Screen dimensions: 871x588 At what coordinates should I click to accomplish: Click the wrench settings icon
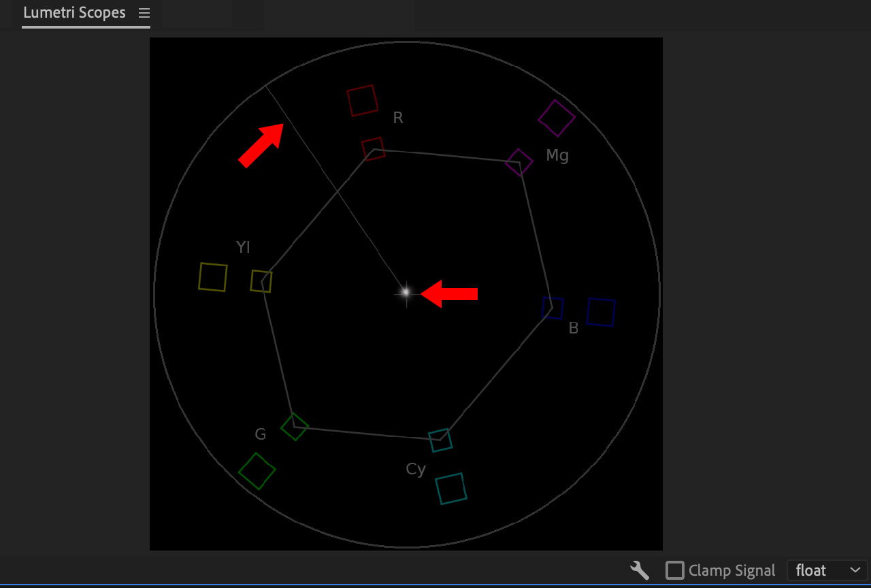pyautogui.click(x=640, y=570)
